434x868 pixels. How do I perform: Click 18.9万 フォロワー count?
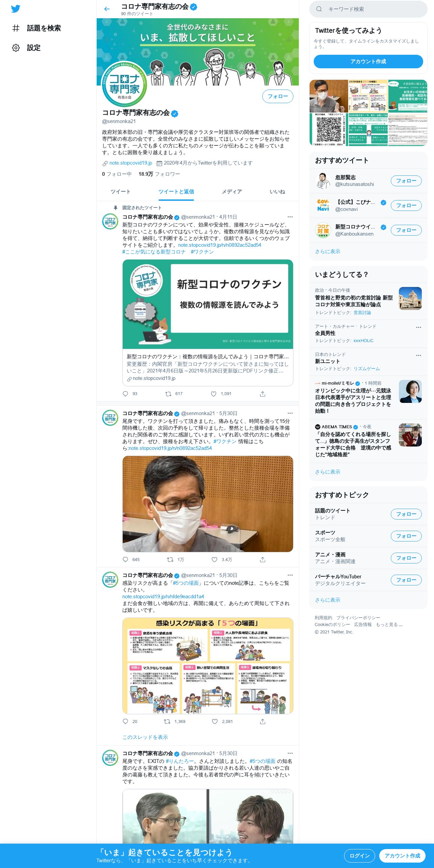click(159, 174)
